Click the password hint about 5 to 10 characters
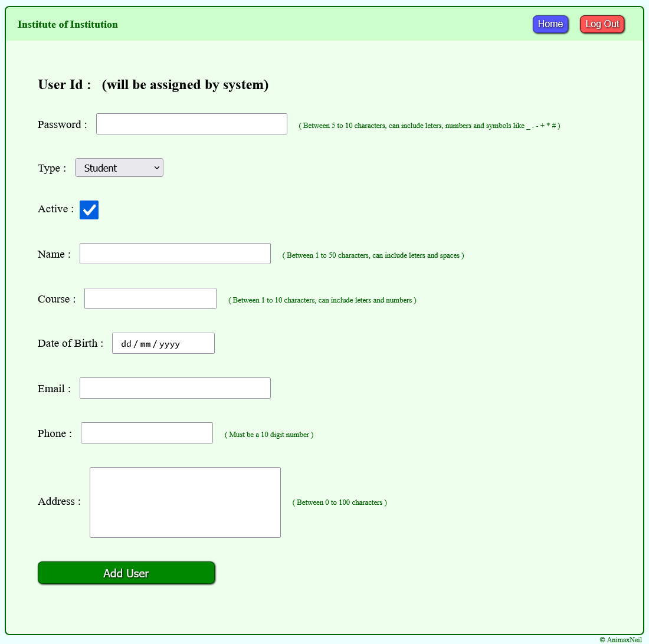The image size is (649, 644). [x=429, y=126]
